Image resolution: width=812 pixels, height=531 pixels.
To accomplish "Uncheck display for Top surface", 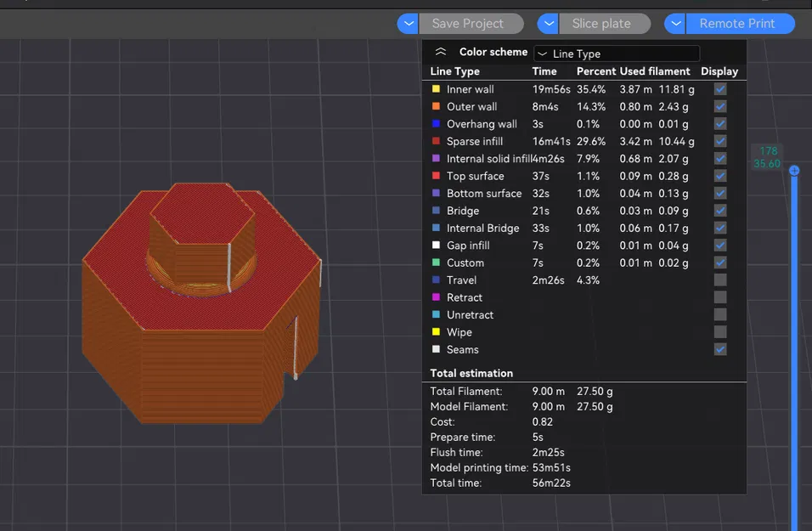I will (x=720, y=176).
